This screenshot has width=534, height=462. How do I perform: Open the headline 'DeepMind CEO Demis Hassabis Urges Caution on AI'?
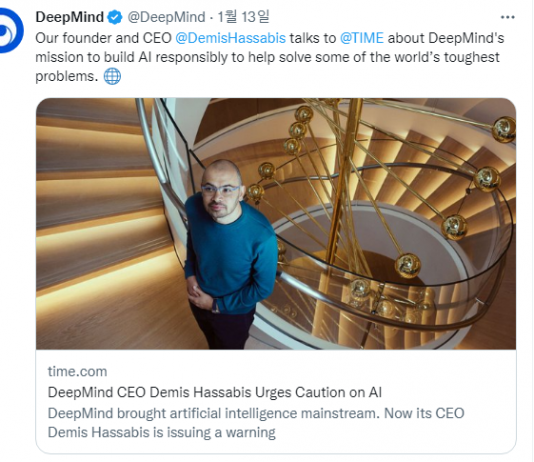(215, 392)
